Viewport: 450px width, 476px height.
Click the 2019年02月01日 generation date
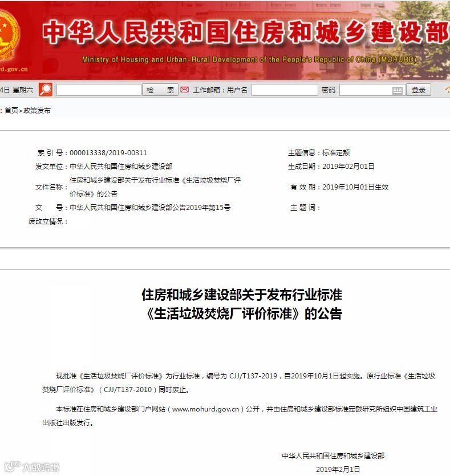(348, 166)
